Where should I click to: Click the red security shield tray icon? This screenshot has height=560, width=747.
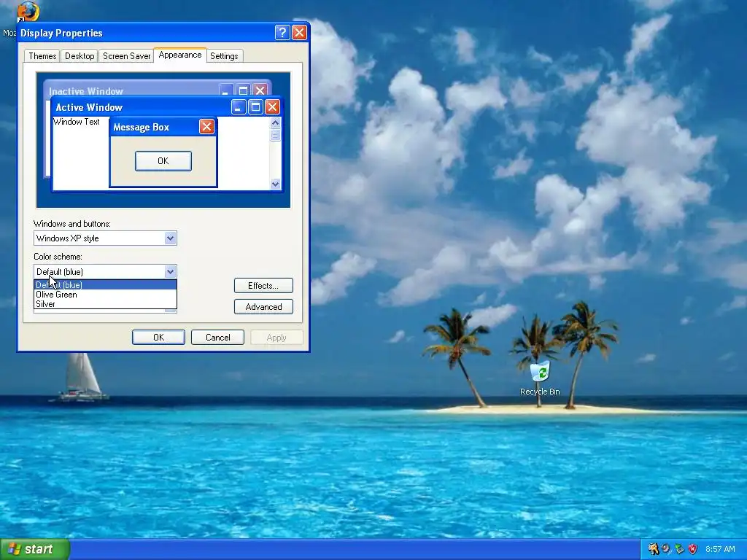(x=693, y=549)
